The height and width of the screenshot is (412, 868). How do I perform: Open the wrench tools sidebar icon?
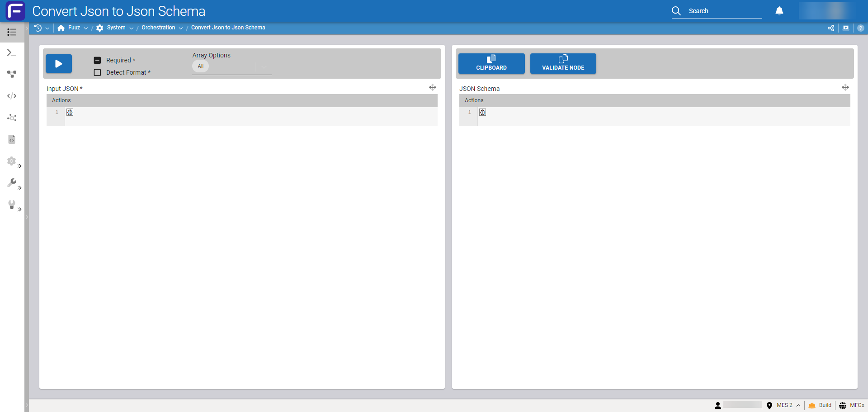(x=12, y=182)
